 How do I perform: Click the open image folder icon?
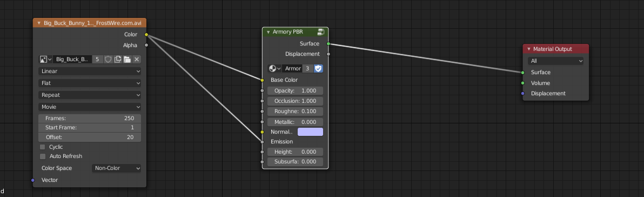tap(128, 59)
